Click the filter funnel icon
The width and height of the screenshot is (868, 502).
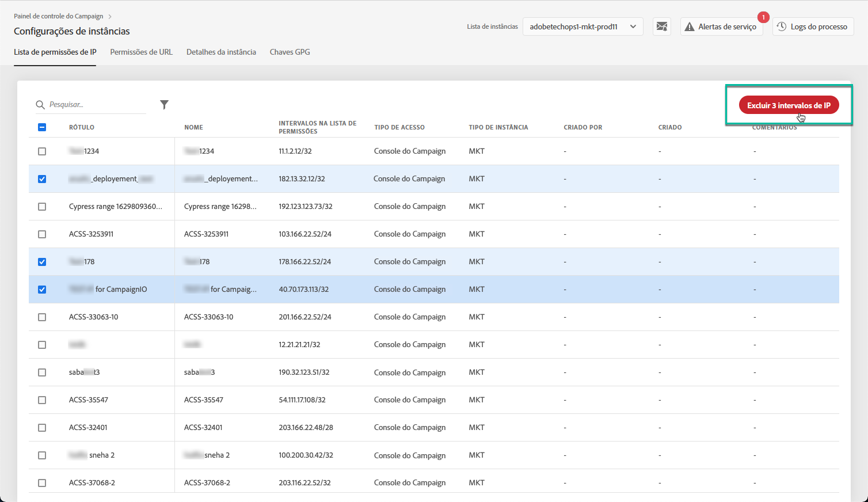[x=164, y=105]
